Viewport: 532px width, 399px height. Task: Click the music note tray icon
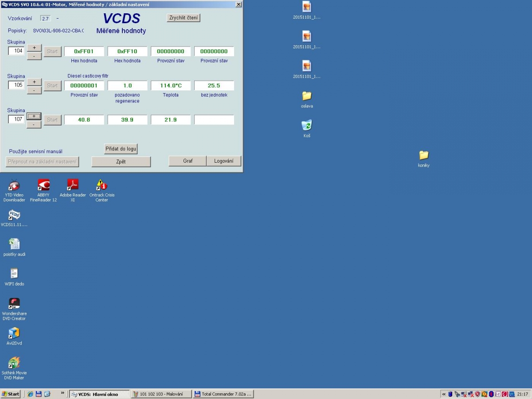coord(498,394)
